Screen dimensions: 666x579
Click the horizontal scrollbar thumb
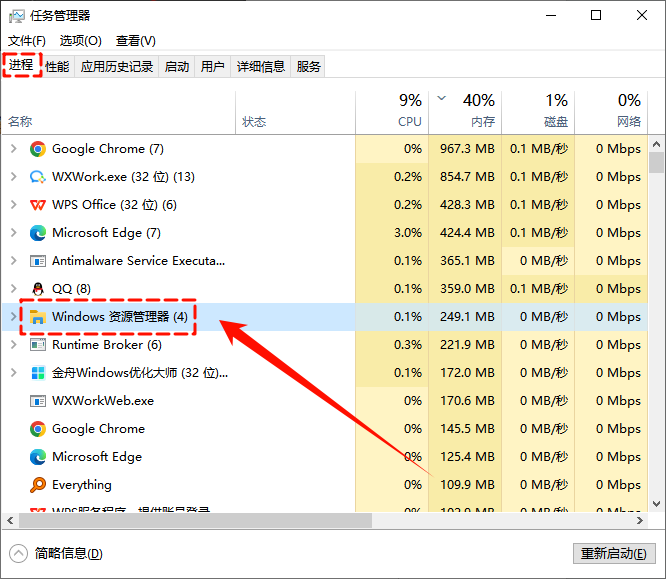[195, 520]
